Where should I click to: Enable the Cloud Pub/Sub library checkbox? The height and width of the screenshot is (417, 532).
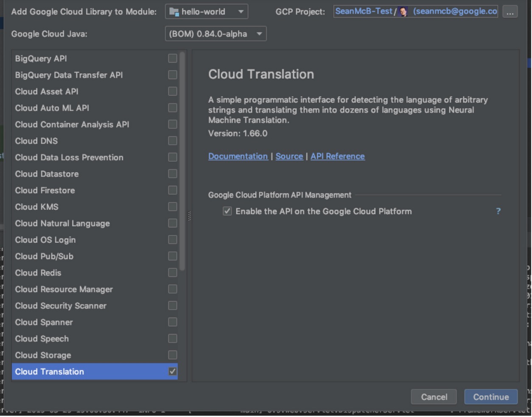(x=172, y=256)
